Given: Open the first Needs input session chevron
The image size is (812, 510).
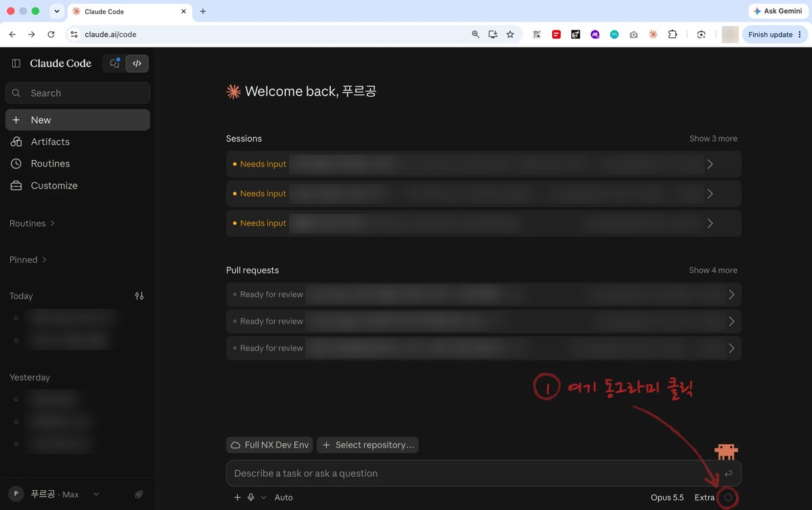Looking at the screenshot, I should (710, 164).
